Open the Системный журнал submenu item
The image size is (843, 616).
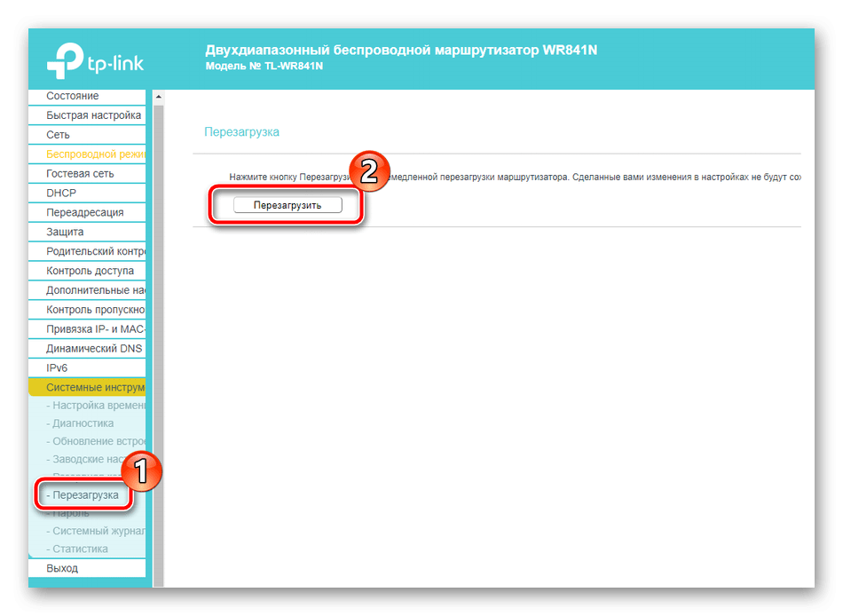[x=94, y=531]
